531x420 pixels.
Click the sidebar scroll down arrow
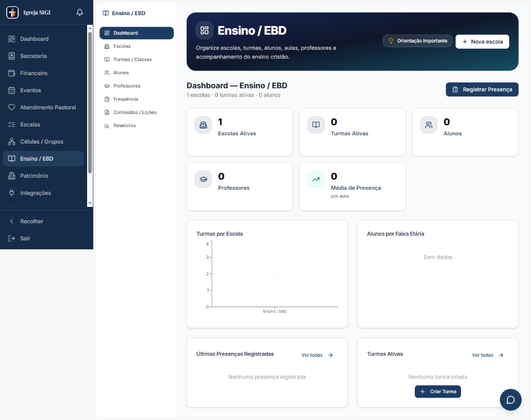[x=90, y=203]
